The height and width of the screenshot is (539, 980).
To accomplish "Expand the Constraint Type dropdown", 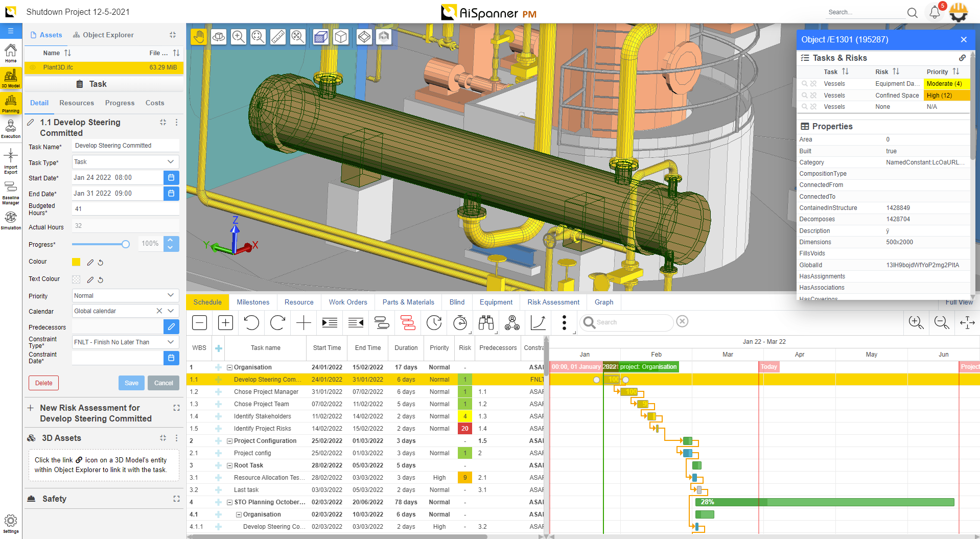I will (125, 342).
